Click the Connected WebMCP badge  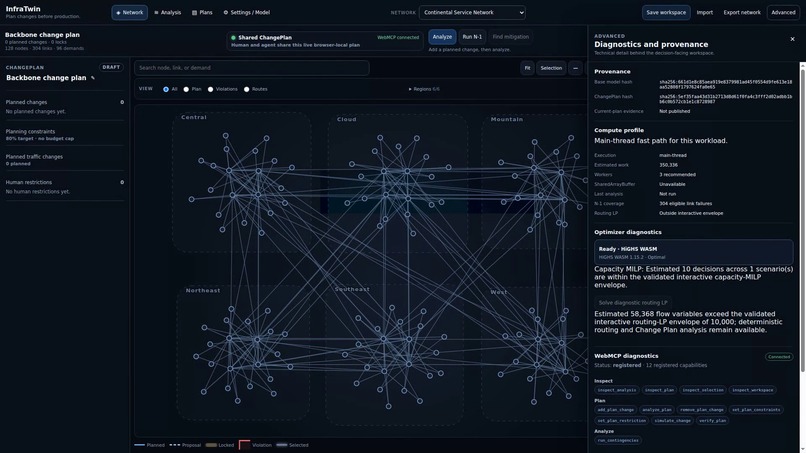[x=779, y=356]
